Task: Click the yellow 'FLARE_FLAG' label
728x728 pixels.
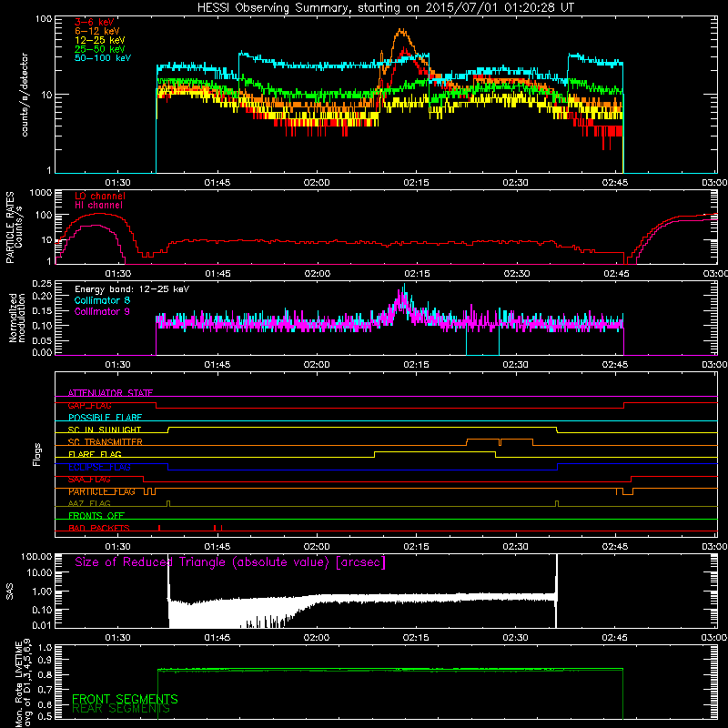Action: pos(95,454)
